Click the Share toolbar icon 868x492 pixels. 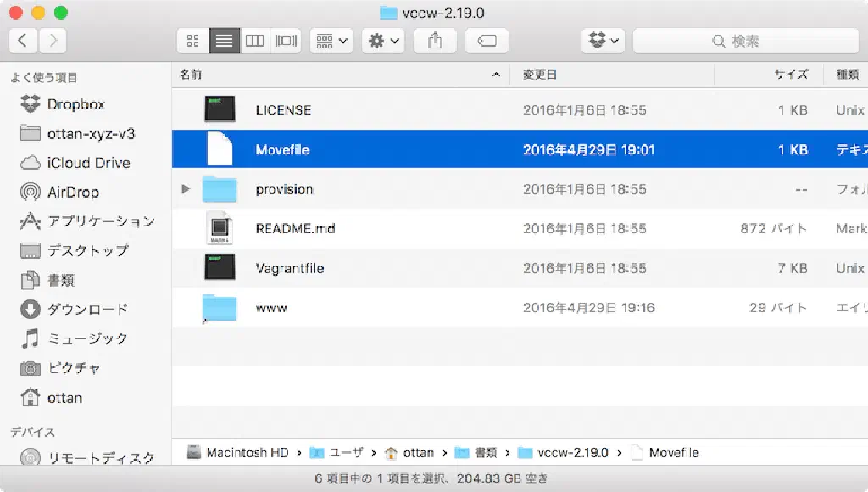click(436, 41)
